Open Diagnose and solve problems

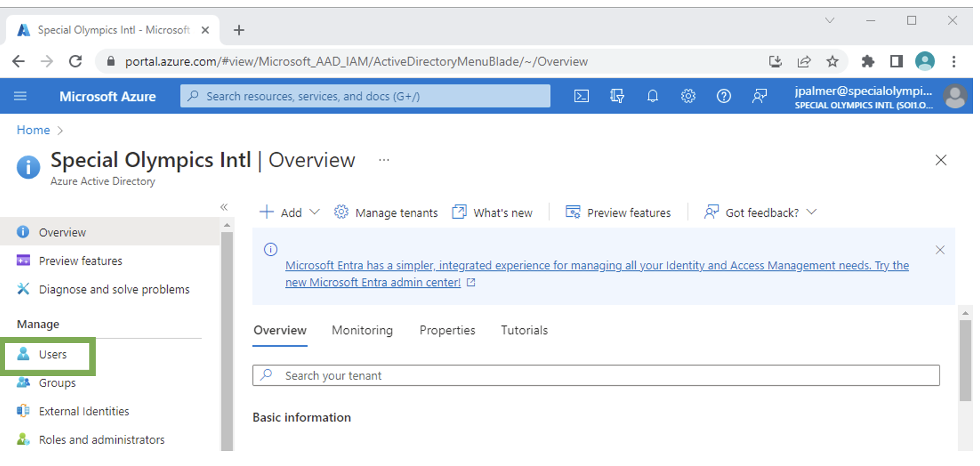pyautogui.click(x=110, y=289)
